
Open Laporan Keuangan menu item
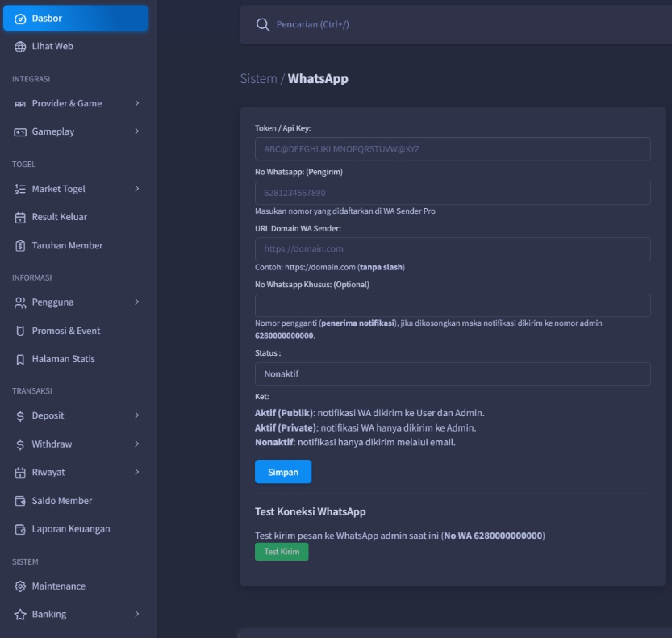pyautogui.click(x=71, y=529)
